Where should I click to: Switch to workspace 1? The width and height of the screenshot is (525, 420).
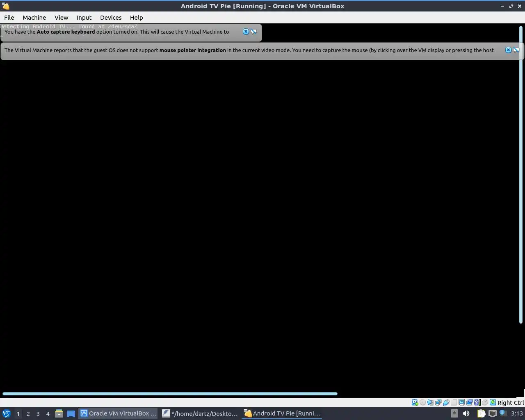tap(18, 413)
